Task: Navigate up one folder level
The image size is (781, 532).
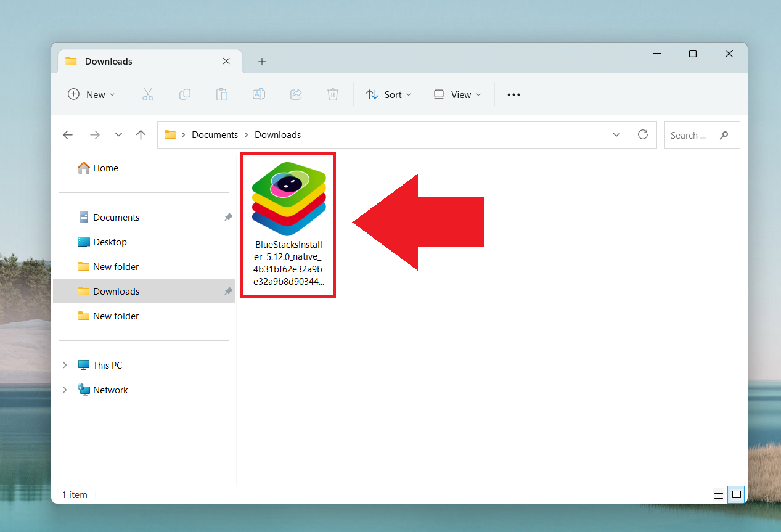Action: (x=141, y=135)
